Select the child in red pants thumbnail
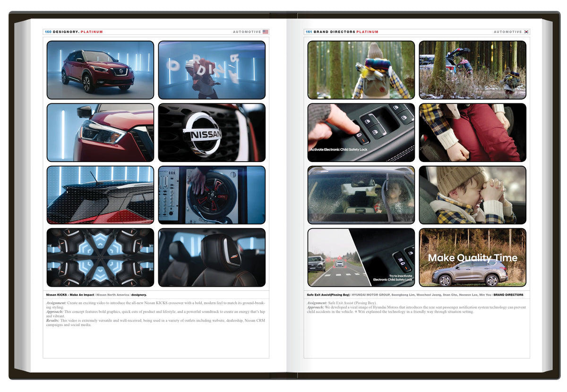This screenshot has width=567, height=392. 472,133
